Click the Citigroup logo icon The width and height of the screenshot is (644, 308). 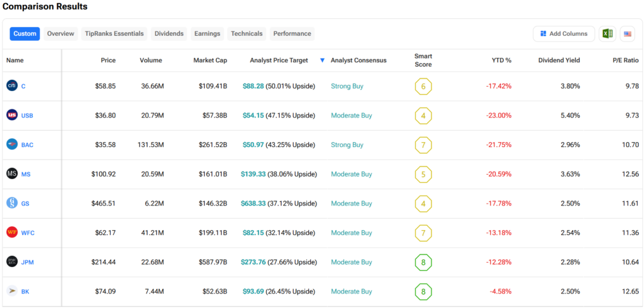point(12,85)
